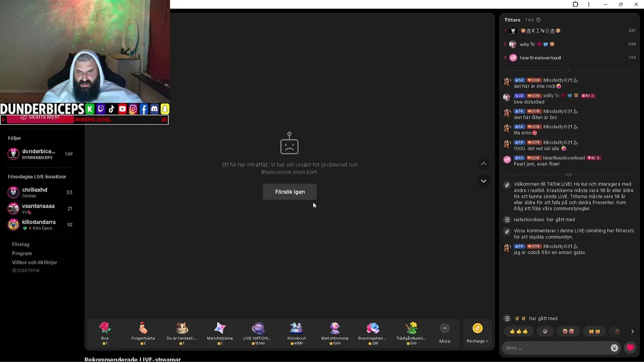Expand viewer ranking list arrow
The width and height of the screenshot is (644, 362).
[570, 70]
